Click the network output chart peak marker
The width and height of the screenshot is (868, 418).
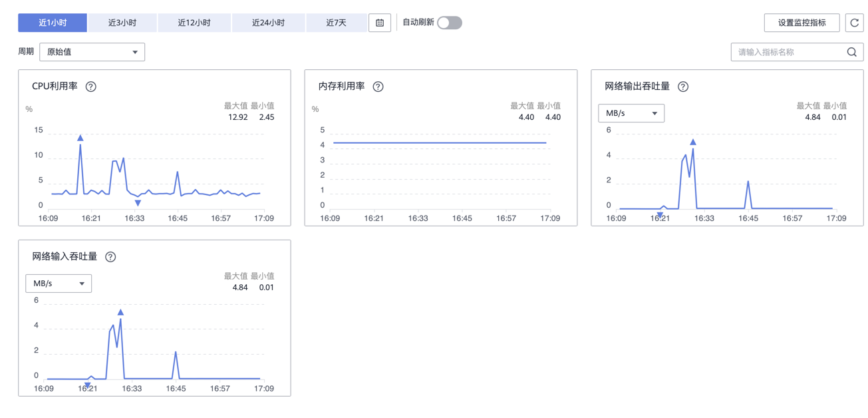pos(693,142)
